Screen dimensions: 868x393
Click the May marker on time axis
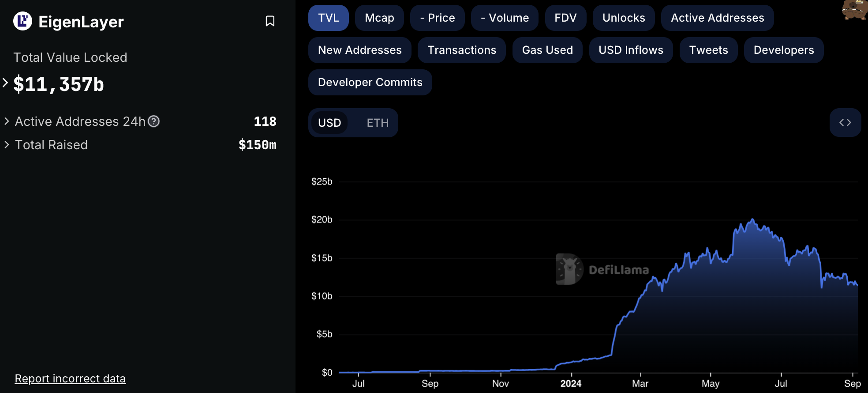click(x=711, y=383)
